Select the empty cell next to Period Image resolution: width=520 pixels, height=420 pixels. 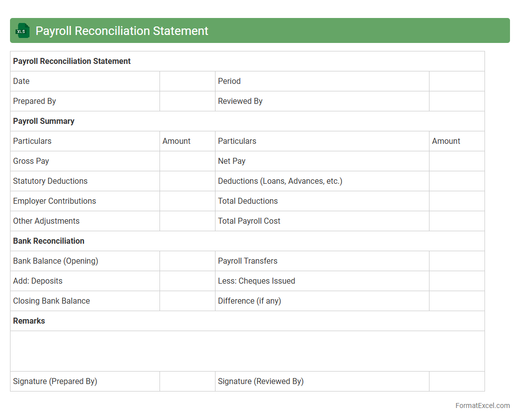coord(456,81)
